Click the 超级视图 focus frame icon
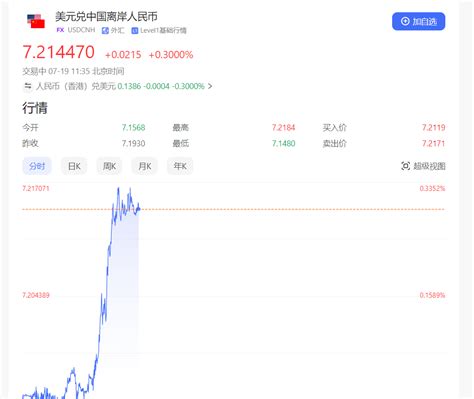This screenshot has height=399, width=474. pos(405,166)
